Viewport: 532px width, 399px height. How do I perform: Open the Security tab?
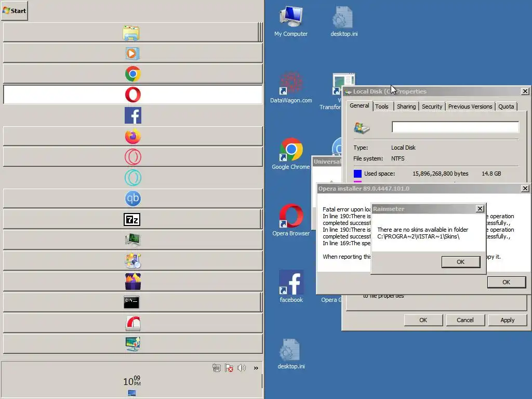[x=432, y=107]
